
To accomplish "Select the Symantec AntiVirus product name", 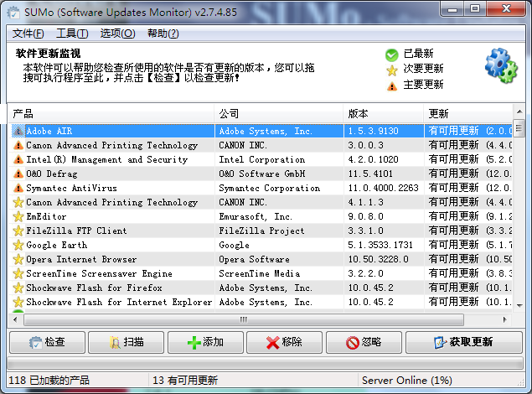I will tap(71, 188).
